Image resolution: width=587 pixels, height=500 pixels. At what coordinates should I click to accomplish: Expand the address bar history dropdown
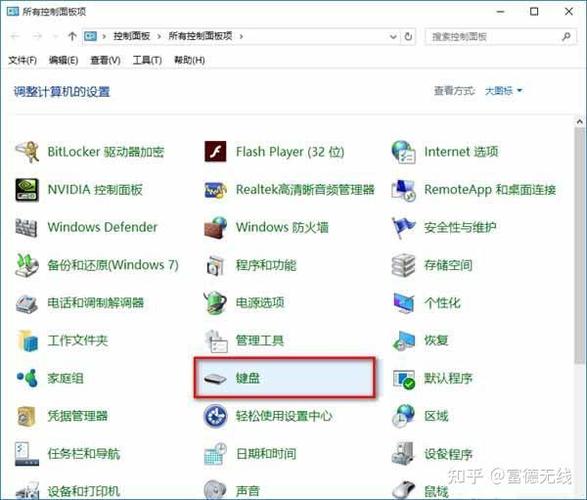pyautogui.click(x=393, y=37)
